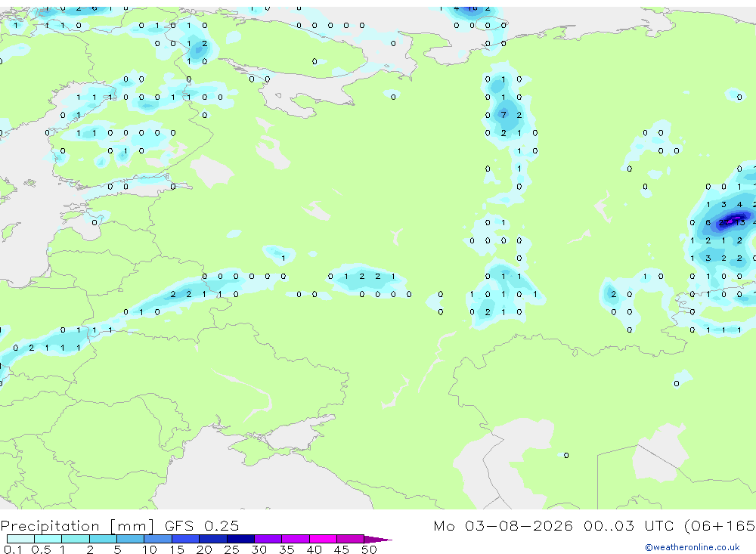
Task: Click the '27' precipitation value on map
Action: click(723, 222)
